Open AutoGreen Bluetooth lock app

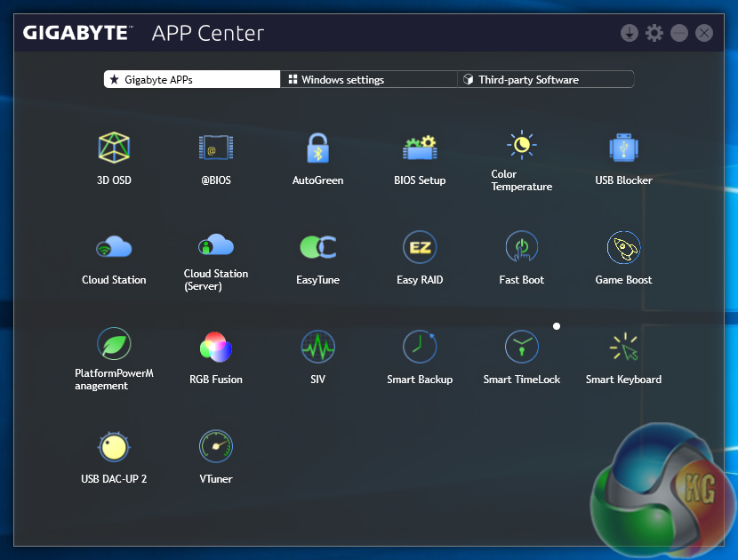(x=317, y=148)
